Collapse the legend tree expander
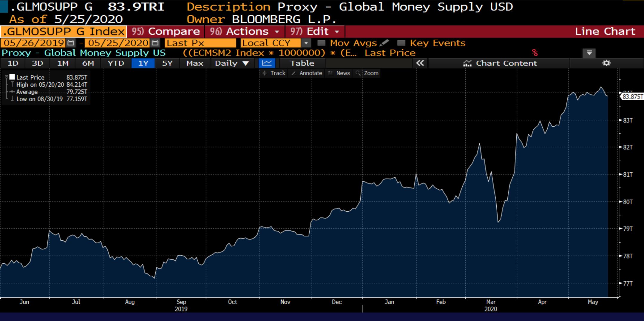 (x=6, y=77)
